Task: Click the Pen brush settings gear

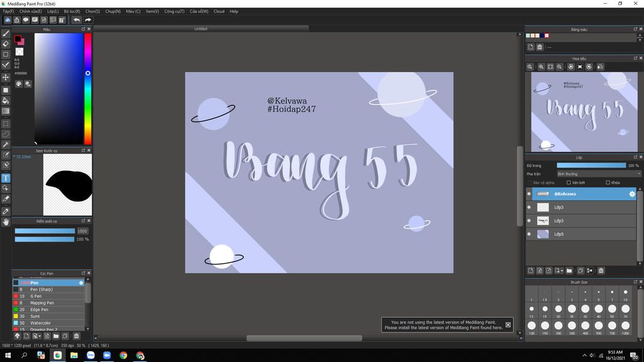Action: point(81,283)
